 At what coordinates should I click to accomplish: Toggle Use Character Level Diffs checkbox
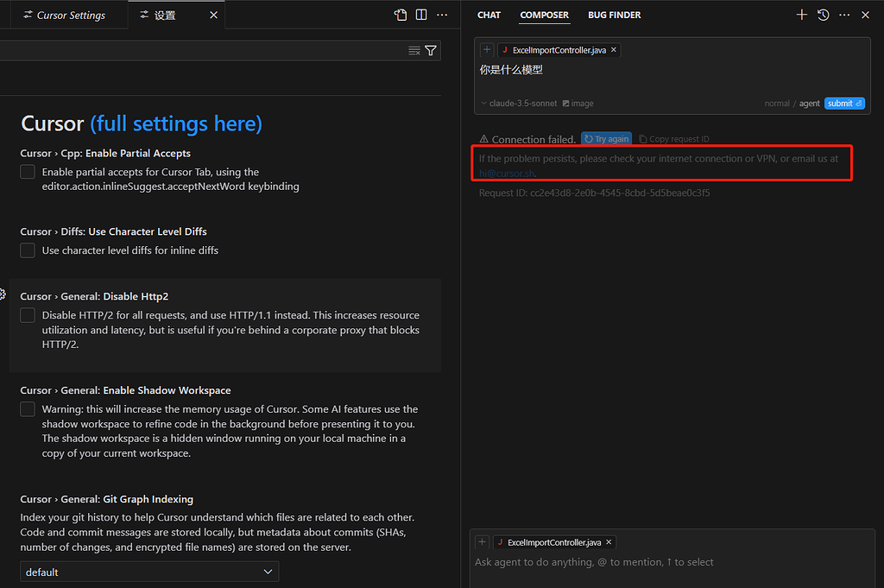pyautogui.click(x=28, y=250)
